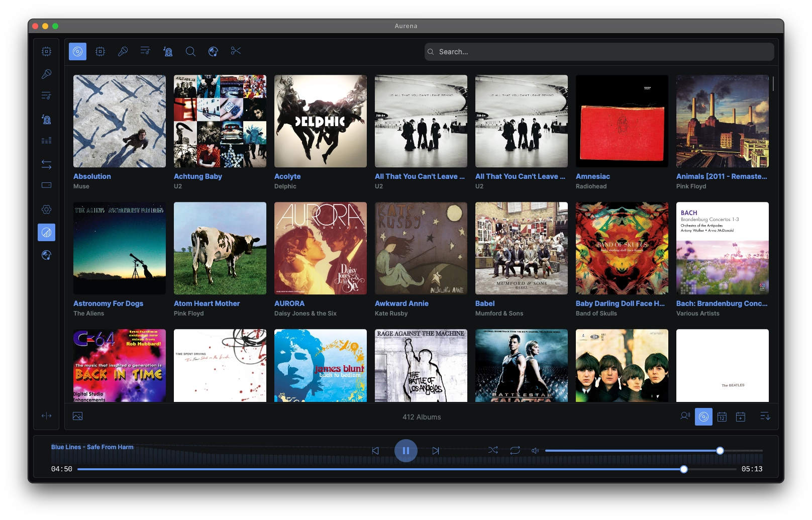This screenshot has width=812, height=520.
Task: Open the Achtung Baby album cover
Action: pyautogui.click(x=220, y=121)
